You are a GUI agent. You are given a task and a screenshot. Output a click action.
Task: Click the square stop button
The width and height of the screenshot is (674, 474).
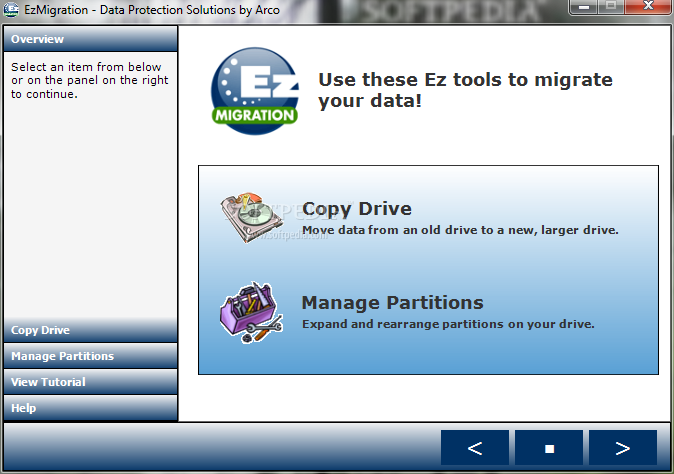click(549, 448)
